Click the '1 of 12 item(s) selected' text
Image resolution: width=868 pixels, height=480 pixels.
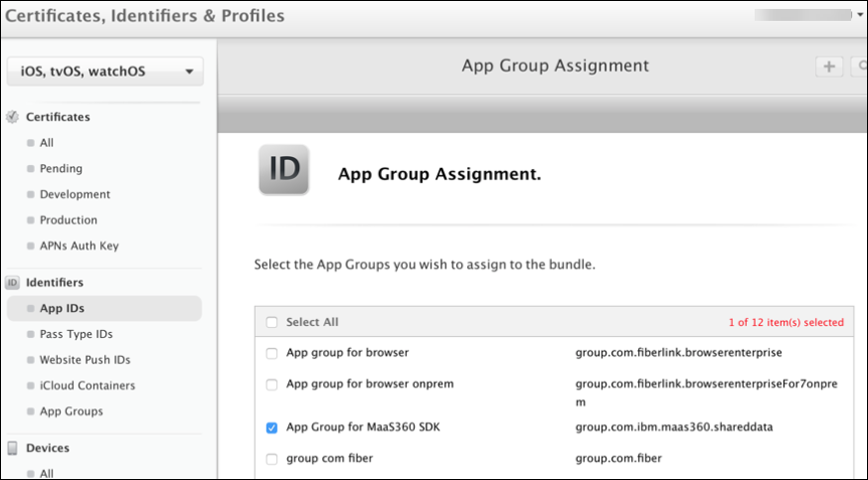[x=786, y=322]
